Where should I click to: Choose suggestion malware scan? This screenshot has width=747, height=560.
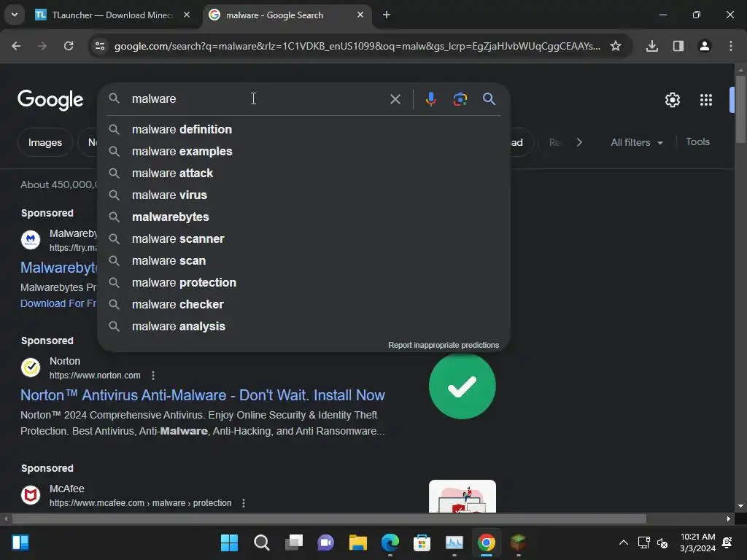click(303, 261)
